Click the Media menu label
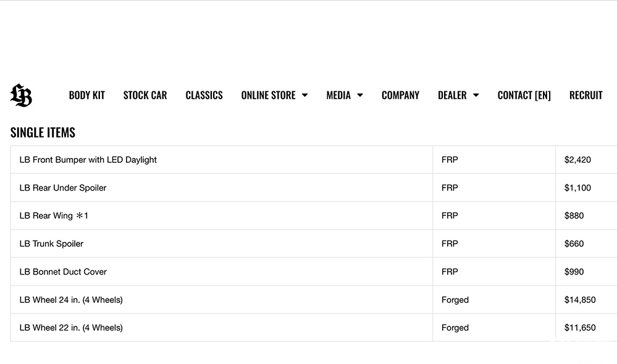 (x=338, y=95)
